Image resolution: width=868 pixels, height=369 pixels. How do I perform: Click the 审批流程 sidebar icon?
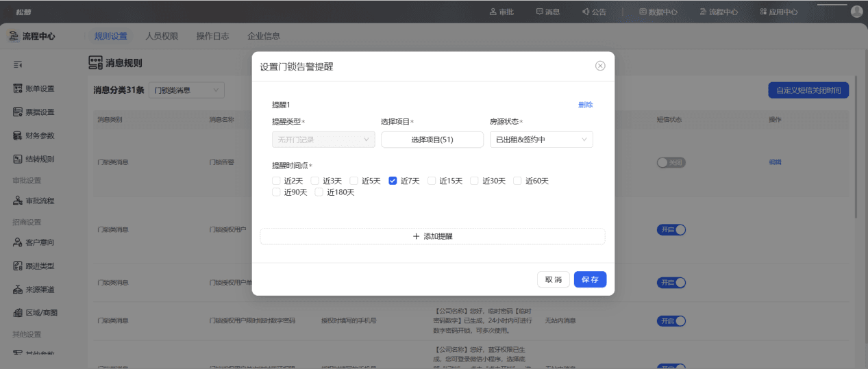tap(18, 201)
